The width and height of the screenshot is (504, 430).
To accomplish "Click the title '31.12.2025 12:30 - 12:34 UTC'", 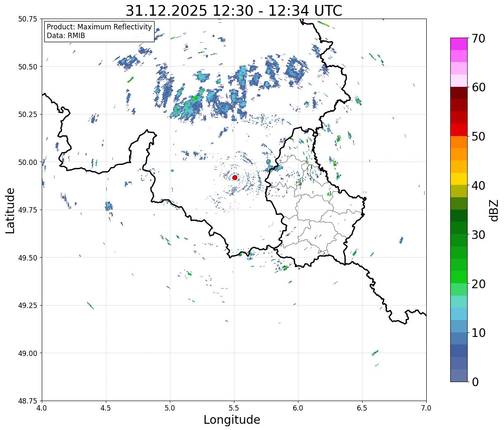I will coord(234,10).
